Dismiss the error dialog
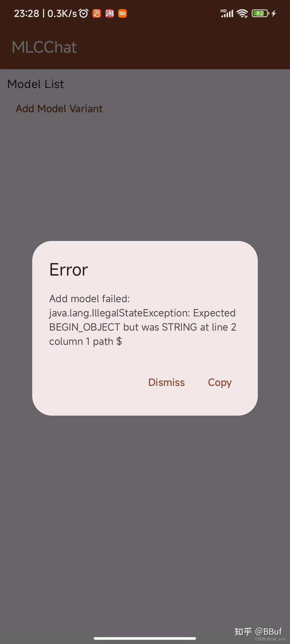Screen dimensions: 290x644 [x=166, y=382]
